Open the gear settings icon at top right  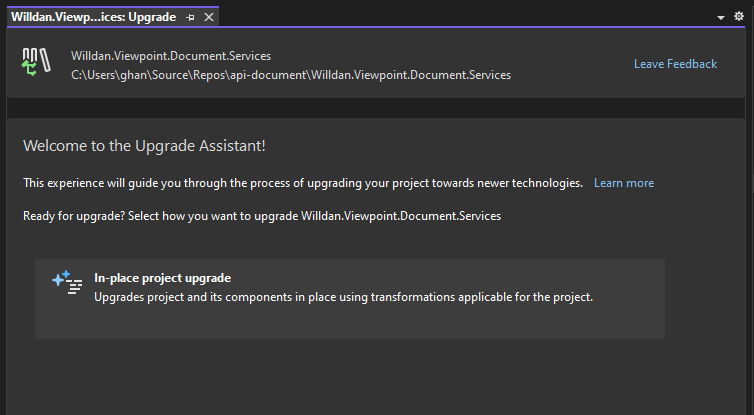click(x=739, y=17)
